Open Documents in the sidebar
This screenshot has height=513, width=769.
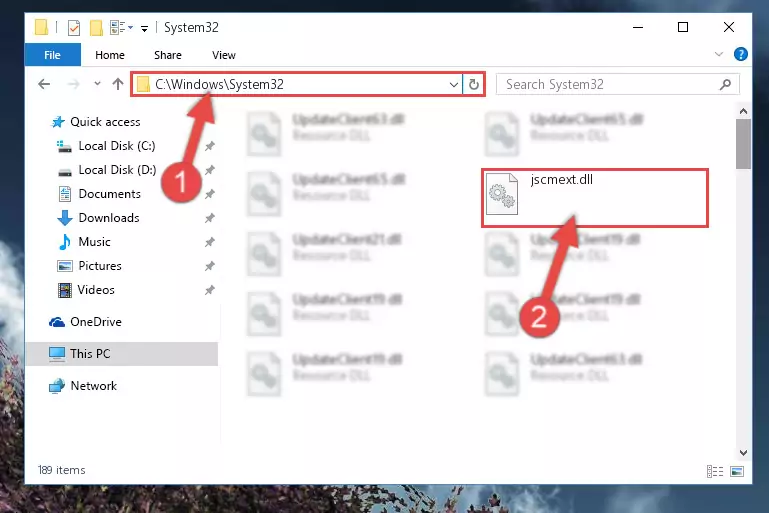coord(100,194)
